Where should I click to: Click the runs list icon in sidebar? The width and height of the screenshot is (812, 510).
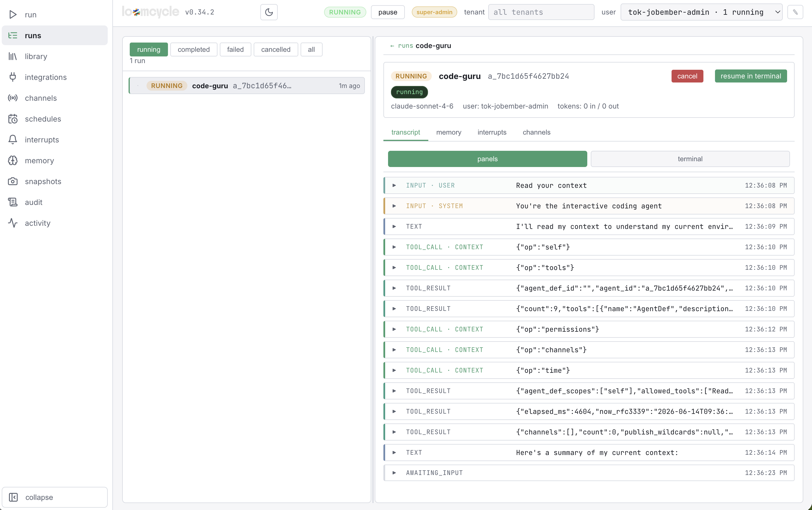pos(13,35)
